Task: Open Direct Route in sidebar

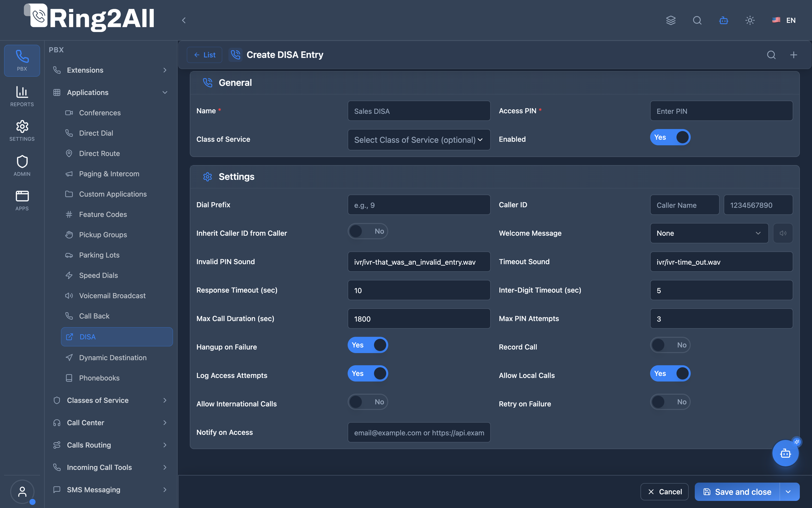Action: tap(117, 153)
